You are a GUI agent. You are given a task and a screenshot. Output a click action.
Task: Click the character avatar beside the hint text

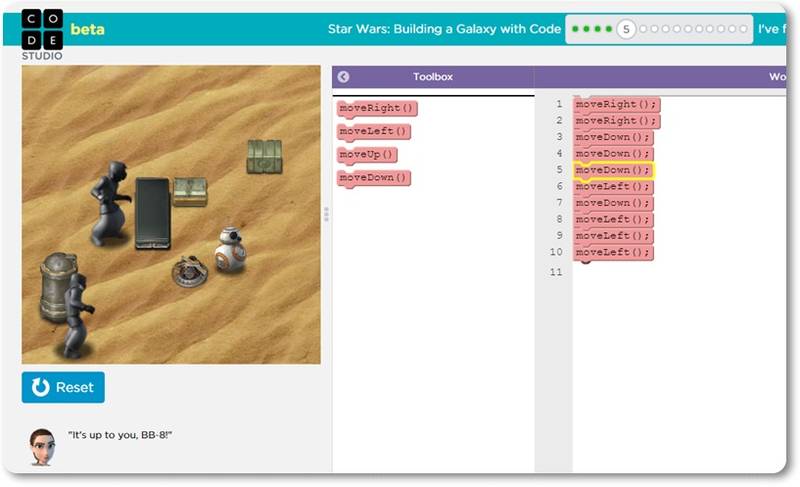click(x=42, y=447)
